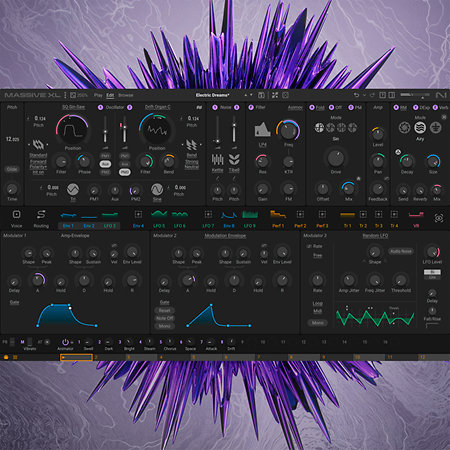
Task: Select the first Fold mode icon
Action: [319, 127]
